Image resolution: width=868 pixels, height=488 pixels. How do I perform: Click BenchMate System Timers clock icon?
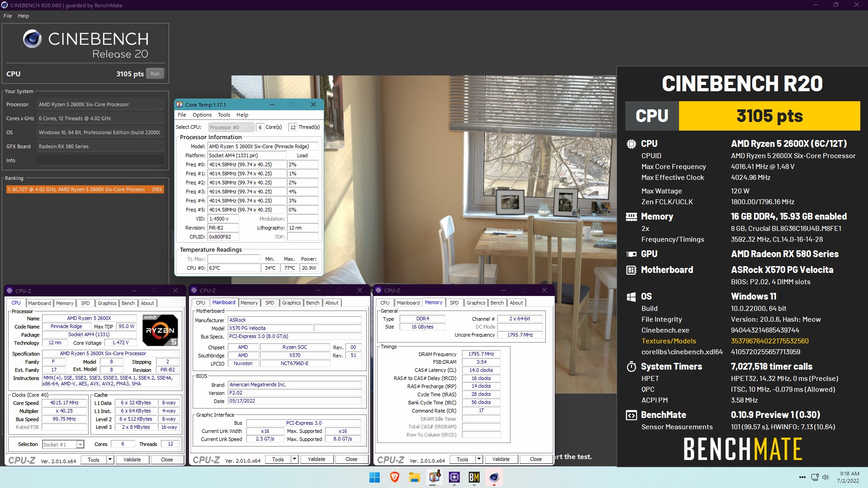point(631,366)
